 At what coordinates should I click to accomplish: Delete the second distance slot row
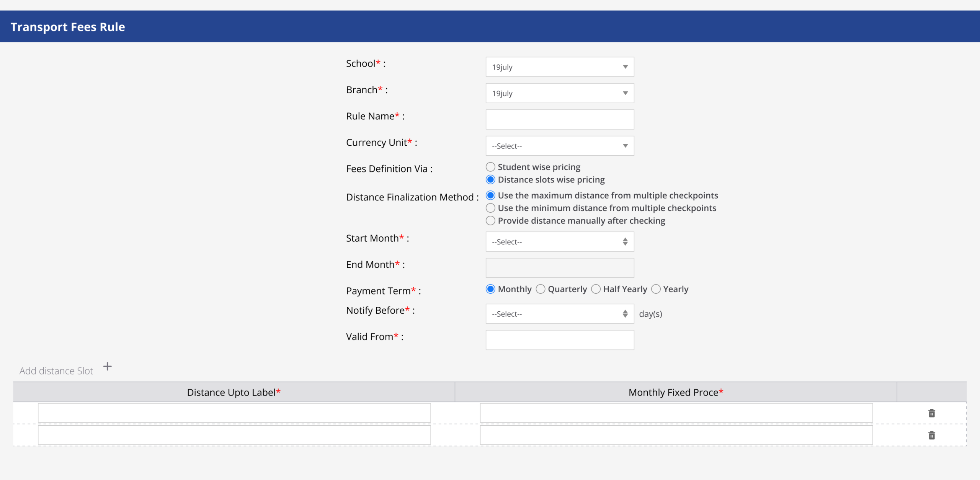click(931, 435)
